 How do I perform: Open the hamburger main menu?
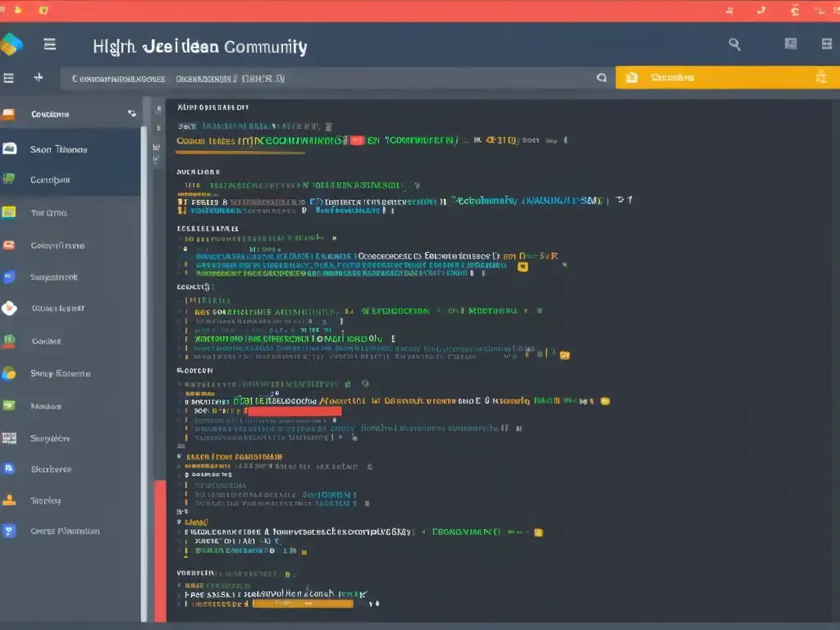(x=49, y=43)
